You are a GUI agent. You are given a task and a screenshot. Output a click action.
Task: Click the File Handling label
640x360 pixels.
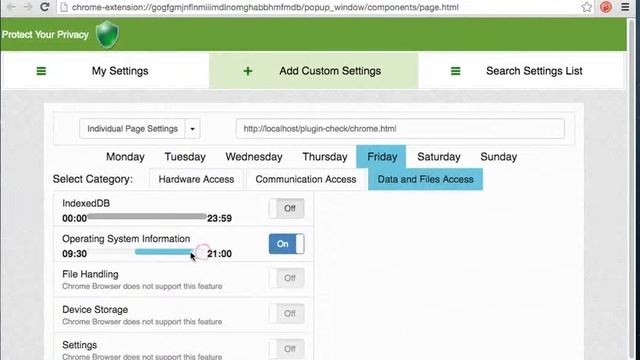point(90,274)
